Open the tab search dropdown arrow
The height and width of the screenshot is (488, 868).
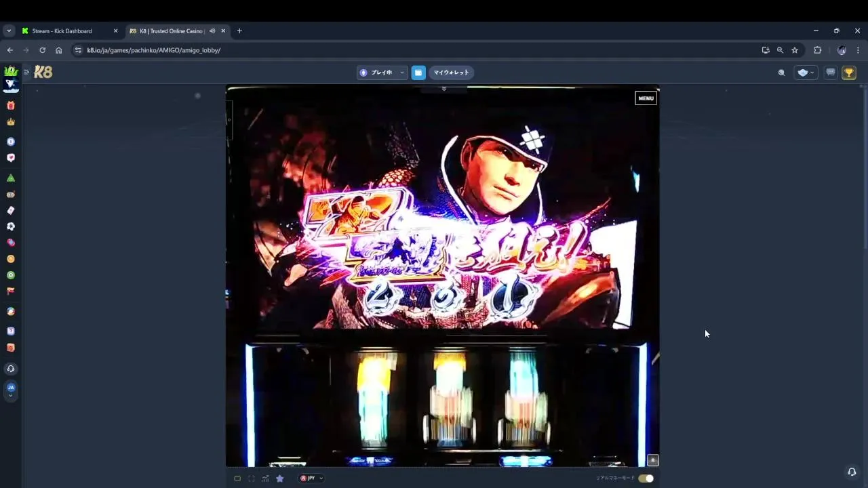9,31
